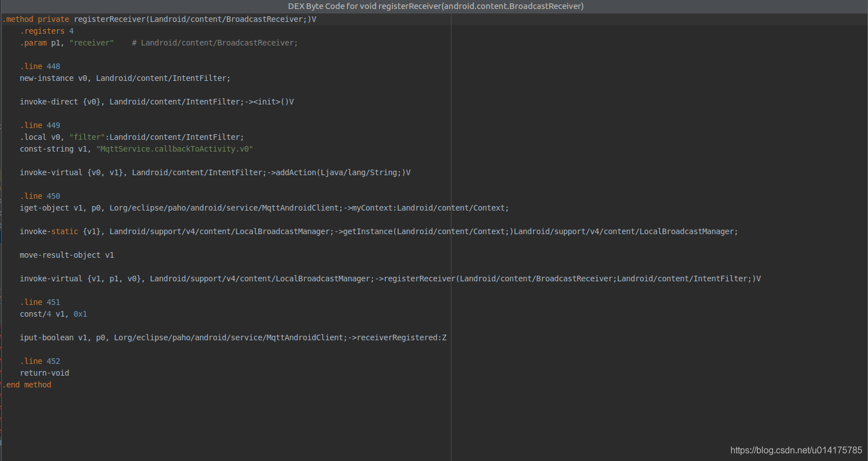Image resolution: width=868 pixels, height=461 pixels.
Task: Click the invoke-direct IntentFilter <init> line
Action: tap(157, 102)
